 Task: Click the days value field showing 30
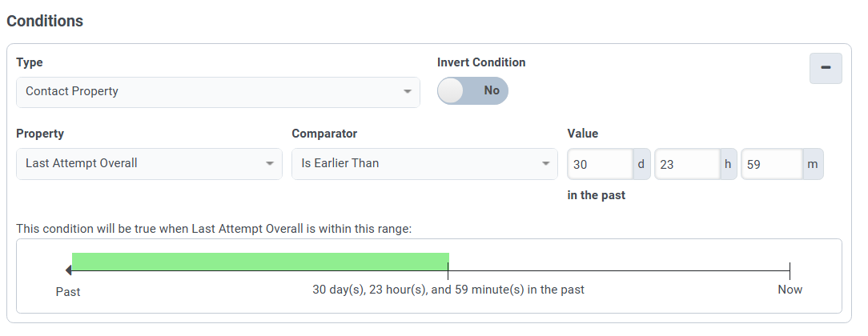(600, 164)
